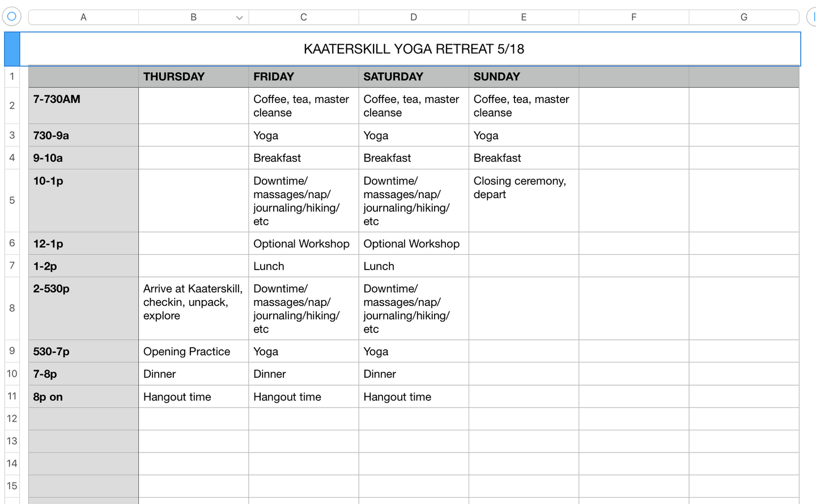Click the row 12 header number
This screenshot has height=504, width=816.
tap(12, 418)
